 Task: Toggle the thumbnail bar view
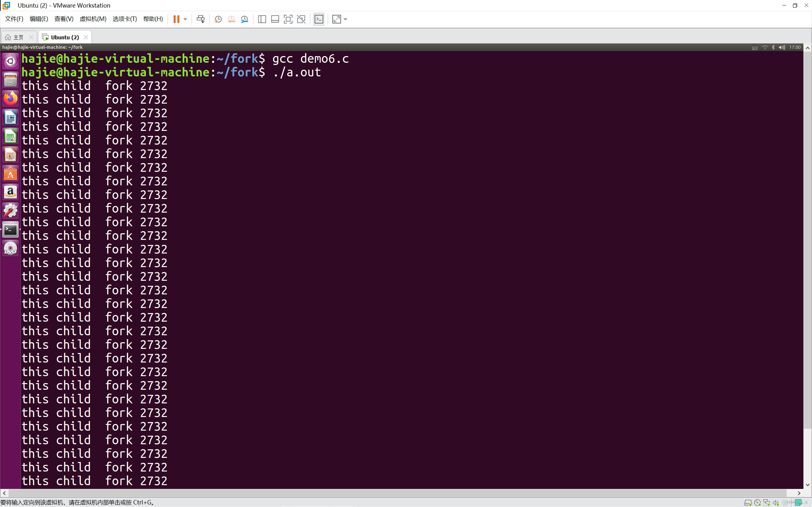275,19
